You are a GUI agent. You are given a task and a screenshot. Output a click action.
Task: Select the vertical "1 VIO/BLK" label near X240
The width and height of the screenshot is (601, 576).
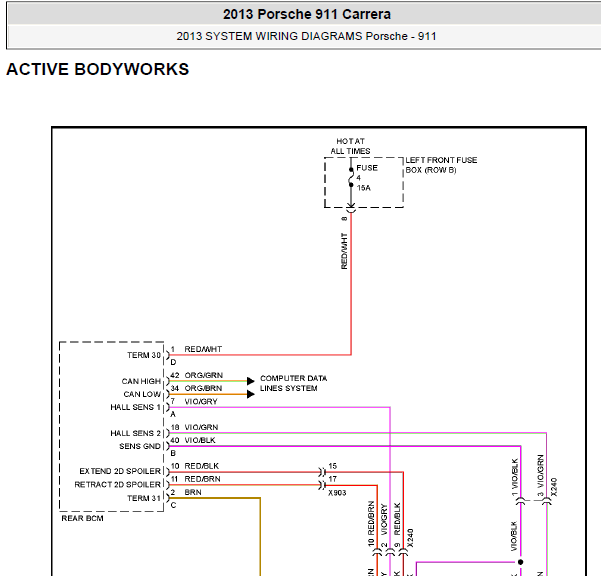coord(514,477)
